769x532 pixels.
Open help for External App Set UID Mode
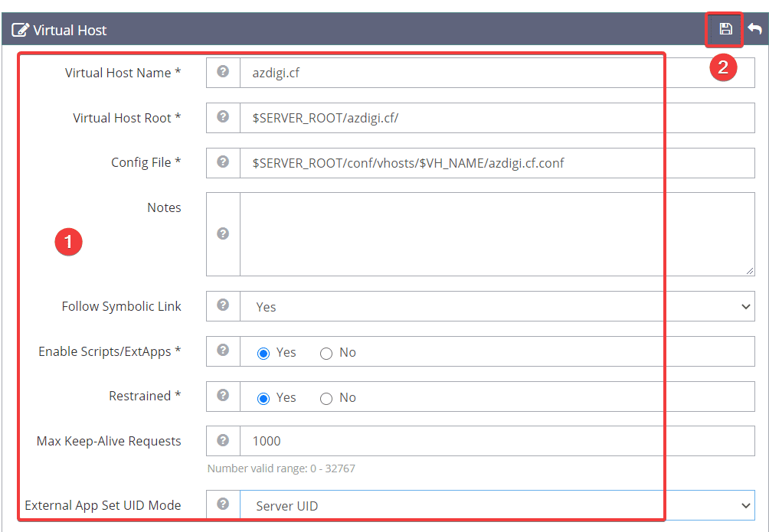[222, 504]
